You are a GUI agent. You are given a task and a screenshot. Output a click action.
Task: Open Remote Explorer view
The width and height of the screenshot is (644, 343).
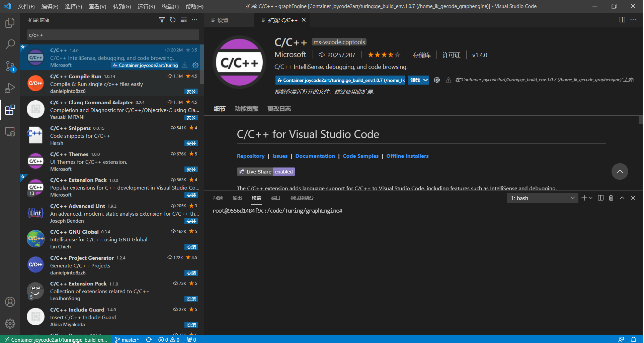tap(10, 132)
